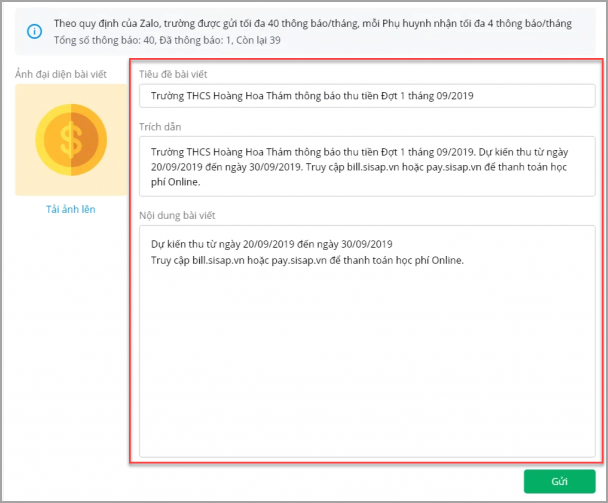The width and height of the screenshot is (608, 503).
Task: Click the 'Nội dung bài viết' label
Action: click(x=177, y=216)
